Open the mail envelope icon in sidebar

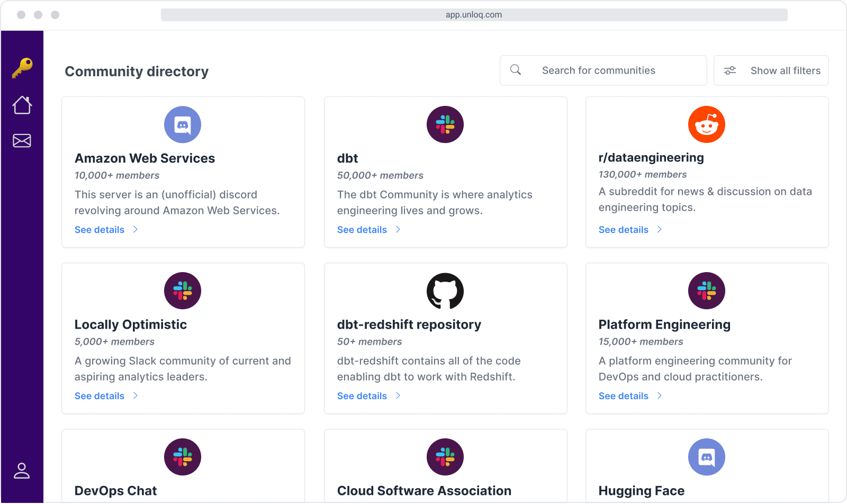coord(22,140)
